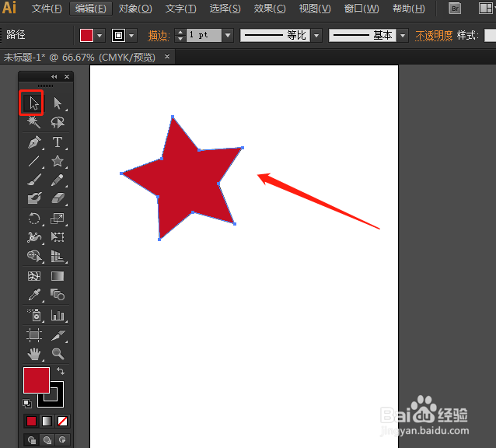Set paint mode to Gradient

(47, 421)
